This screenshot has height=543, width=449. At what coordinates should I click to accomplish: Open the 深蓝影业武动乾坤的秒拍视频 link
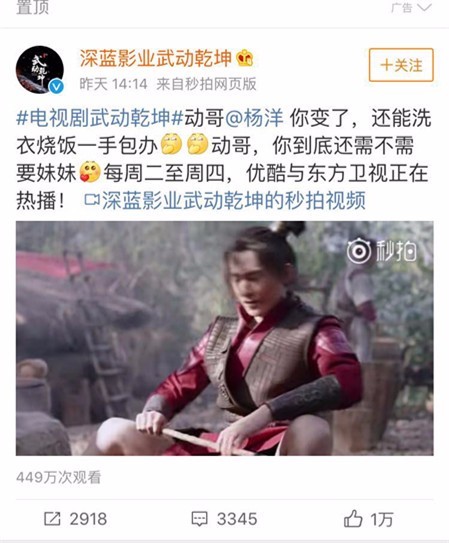pyautogui.click(x=234, y=201)
